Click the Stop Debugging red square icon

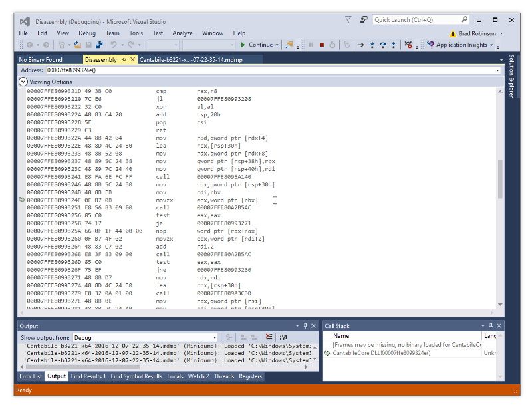(322, 45)
